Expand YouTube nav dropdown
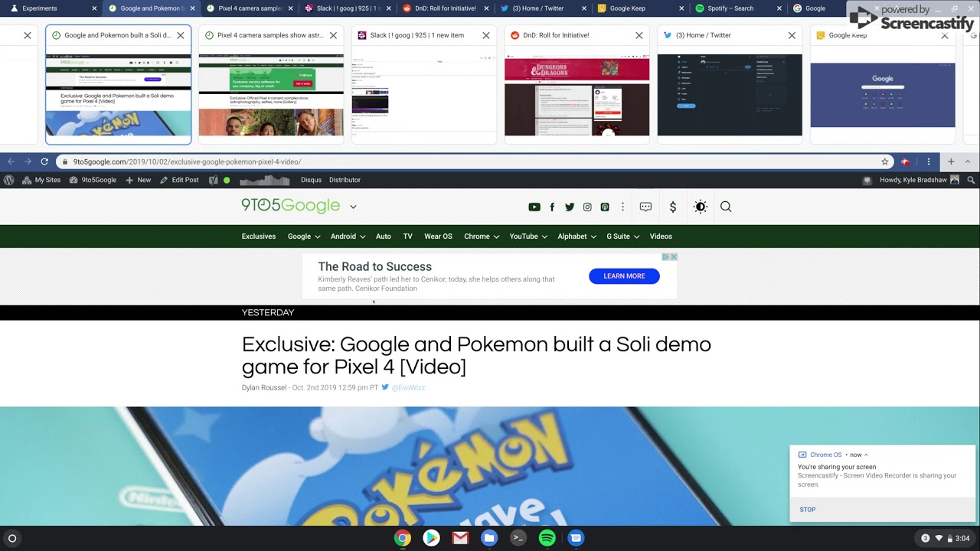 coord(544,236)
